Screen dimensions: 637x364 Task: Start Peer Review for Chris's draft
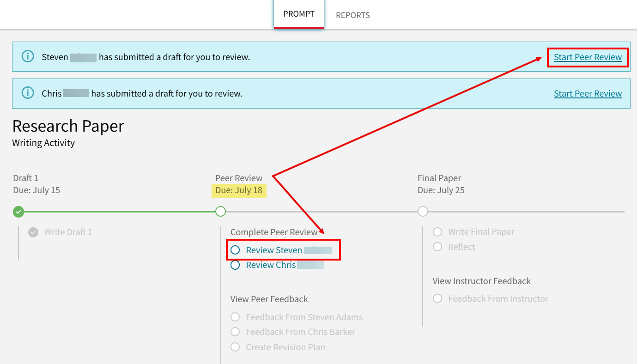pos(588,94)
